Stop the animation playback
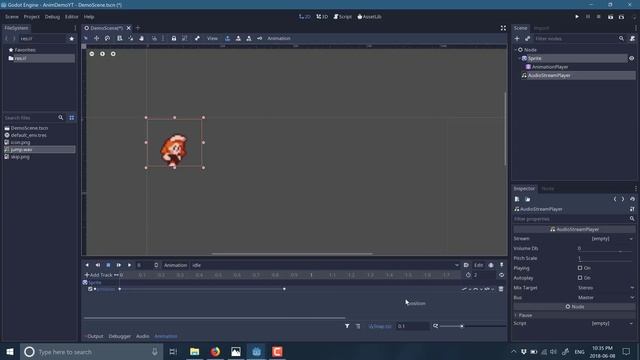Screen dimensions: 640x360 click(108, 265)
